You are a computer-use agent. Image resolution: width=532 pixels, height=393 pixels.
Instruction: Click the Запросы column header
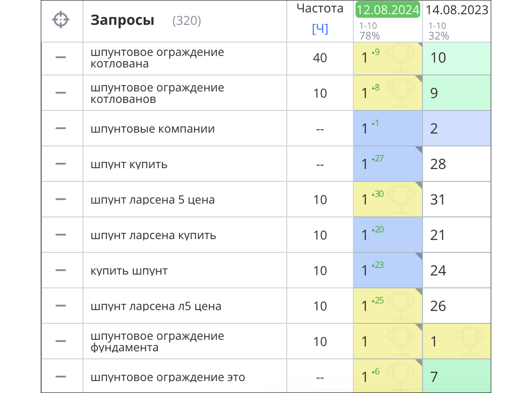point(122,20)
